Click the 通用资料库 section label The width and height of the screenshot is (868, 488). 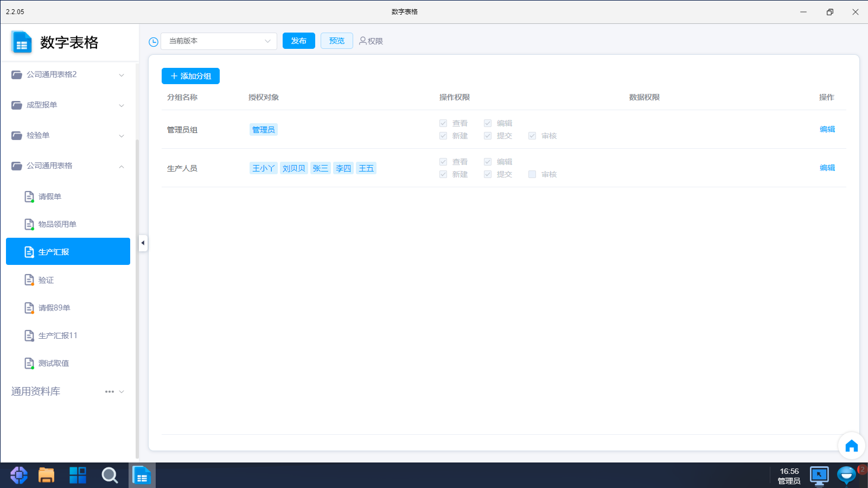coord(36,391)
